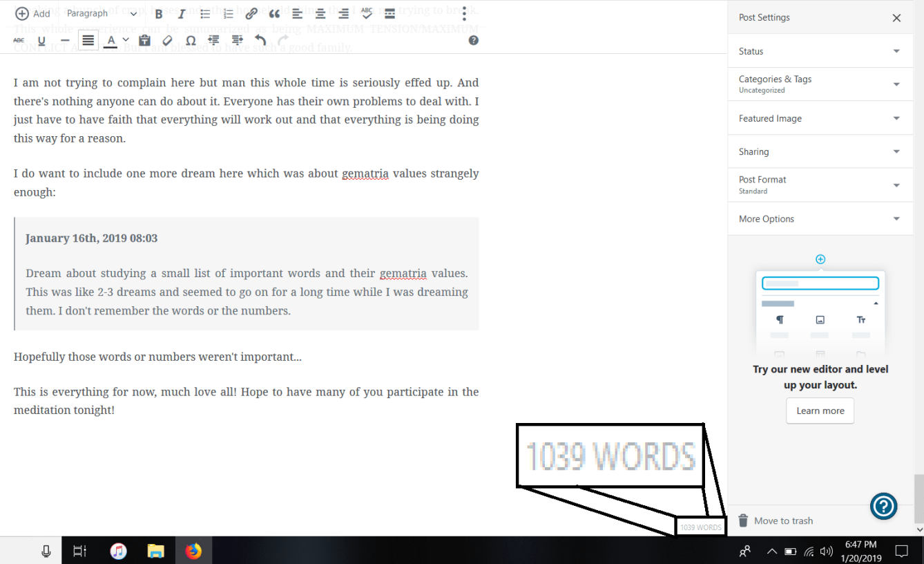This screenshot has height=564, width=924.
Task: Expand the Status section
Action: pyautogui.click(x=820, y=51)
